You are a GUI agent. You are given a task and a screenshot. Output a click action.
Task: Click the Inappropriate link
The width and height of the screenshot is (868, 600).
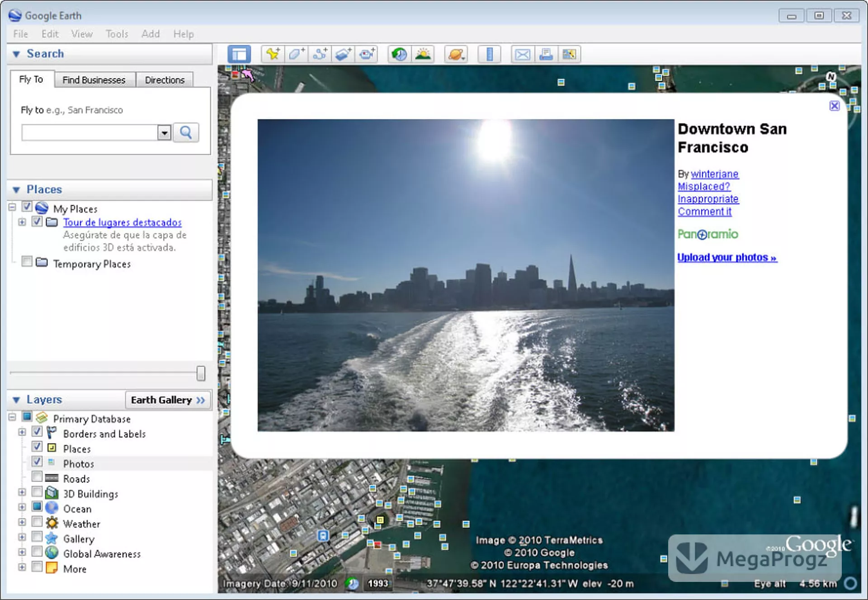(708, 199)
